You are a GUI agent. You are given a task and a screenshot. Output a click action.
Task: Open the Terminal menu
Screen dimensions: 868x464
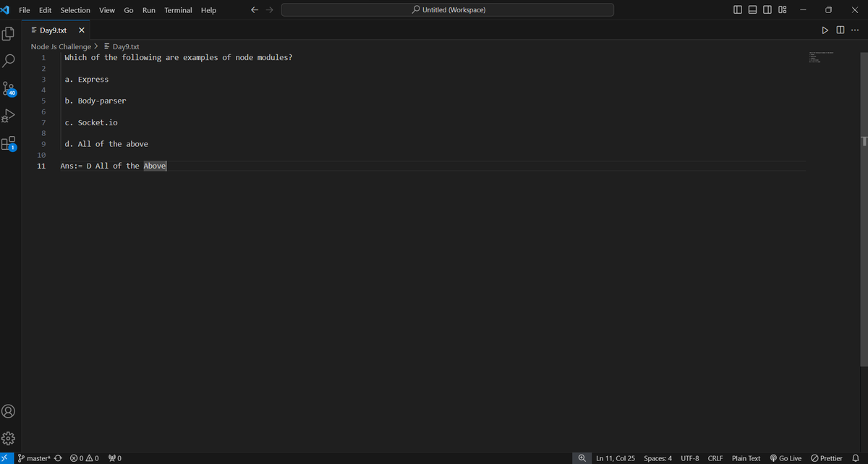pos(178,10)
